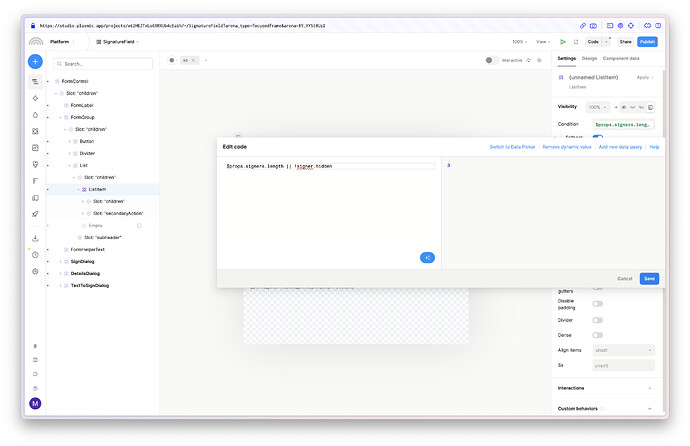Toggle the Interactive mode switch
The width and height of the screenshot is (690, 446).
490,60
